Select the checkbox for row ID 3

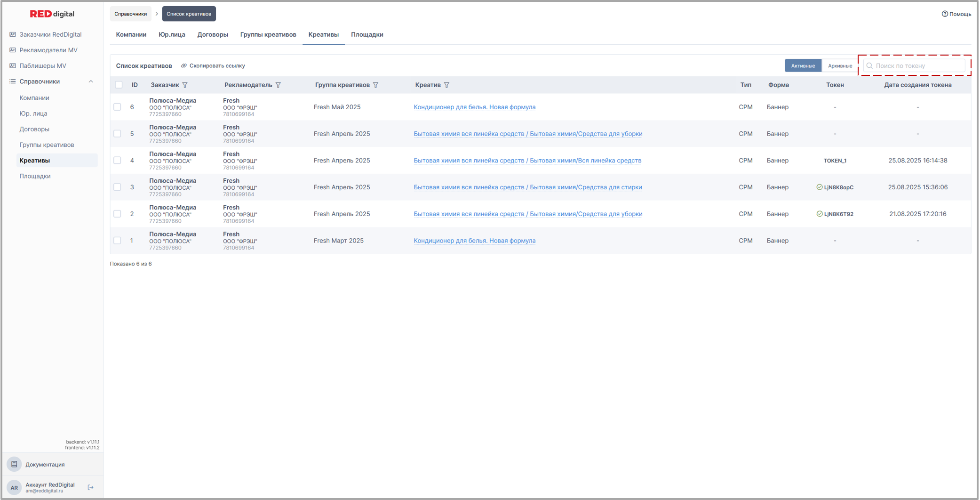coord(118,187)
